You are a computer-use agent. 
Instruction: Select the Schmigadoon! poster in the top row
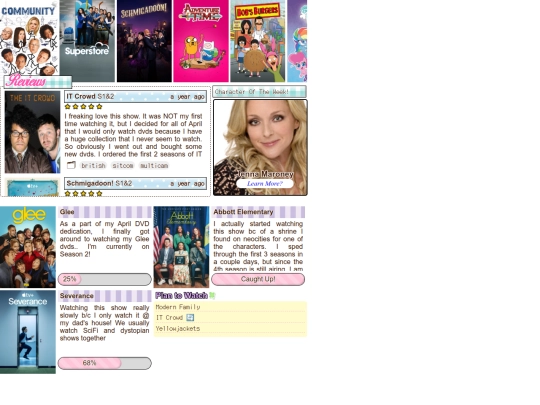pyautogui.click(x=144, y=41)
